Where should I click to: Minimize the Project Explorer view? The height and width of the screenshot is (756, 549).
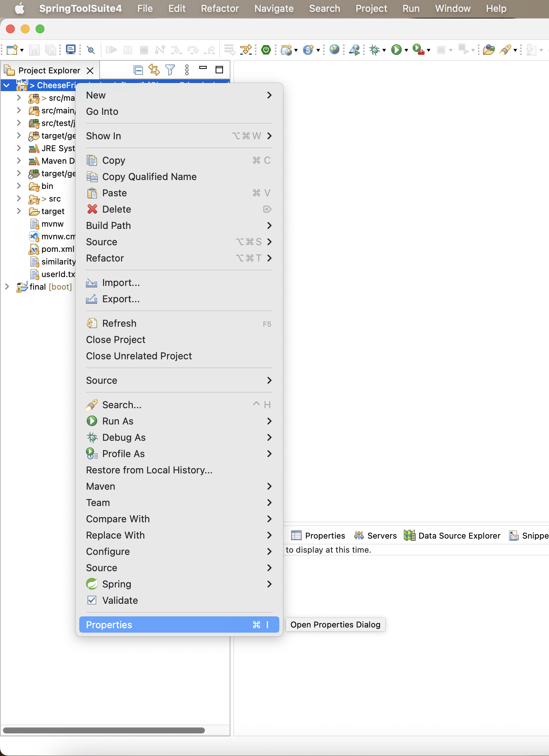click(203, 68)
